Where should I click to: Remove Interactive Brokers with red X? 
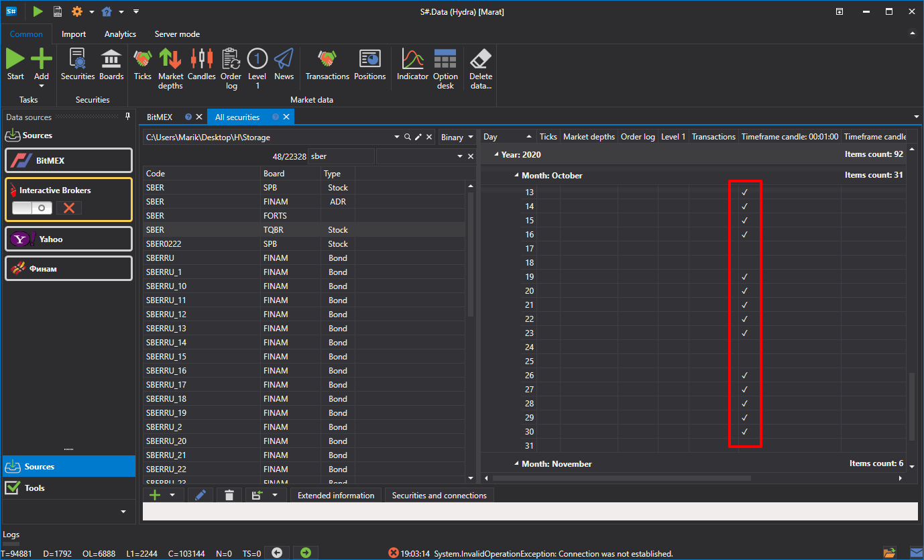(x=68, y=208)
